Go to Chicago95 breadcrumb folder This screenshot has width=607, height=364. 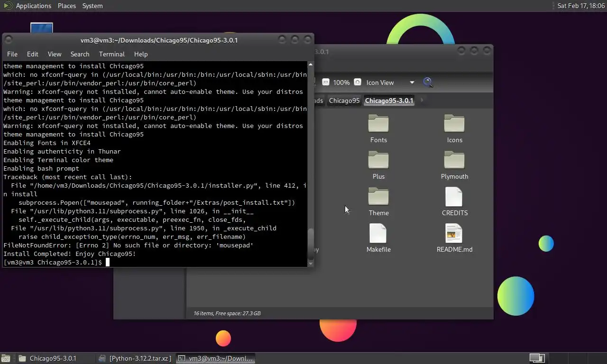tap(344, 100)
